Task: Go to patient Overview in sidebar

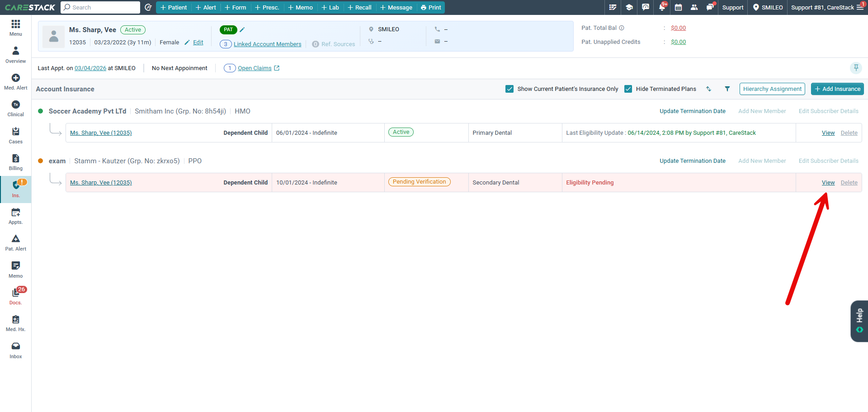Action: tap(16, 55)
